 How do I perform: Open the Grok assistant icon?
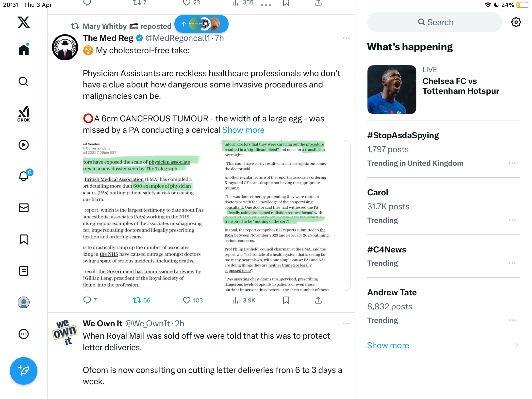(24, 114)
